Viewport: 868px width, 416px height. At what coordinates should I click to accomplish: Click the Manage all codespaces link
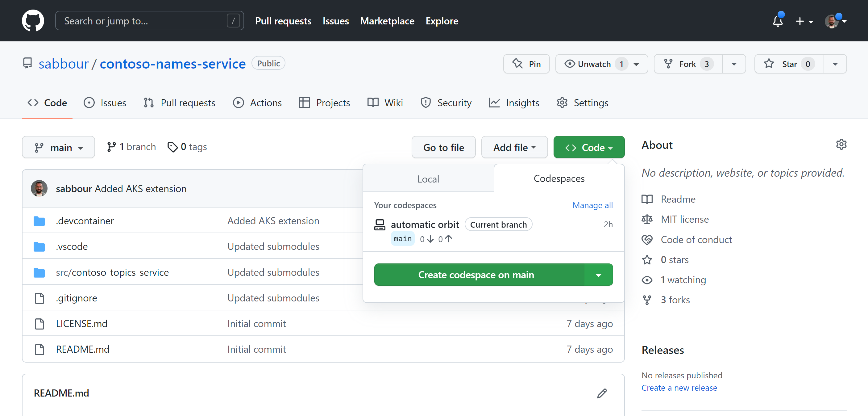coord(592,205)
